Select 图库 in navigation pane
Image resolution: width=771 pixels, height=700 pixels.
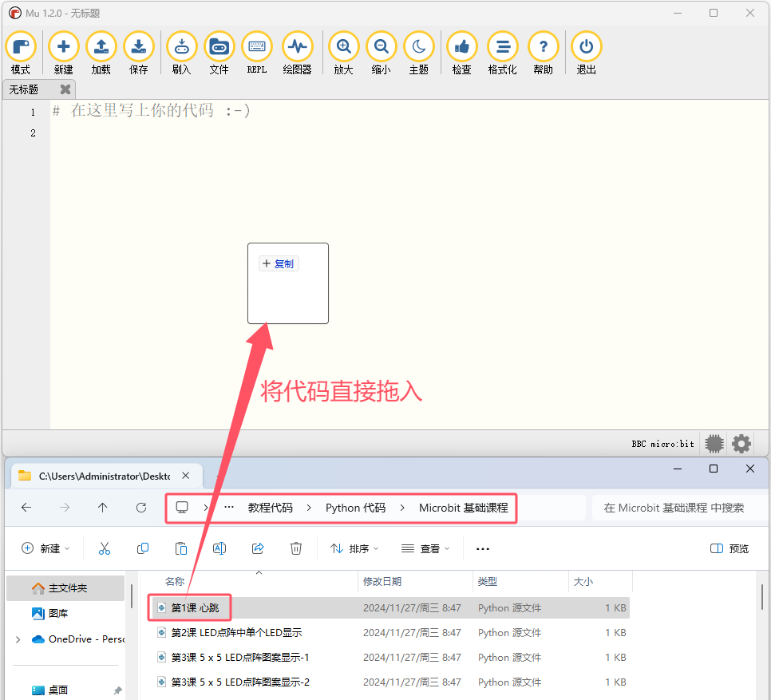click(x=58, y=613)
